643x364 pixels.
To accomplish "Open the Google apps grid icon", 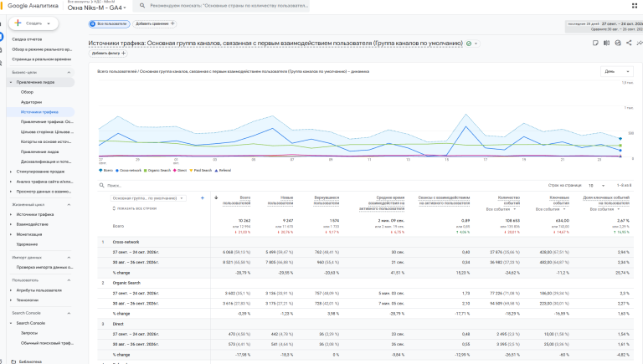I will [635, 6].
